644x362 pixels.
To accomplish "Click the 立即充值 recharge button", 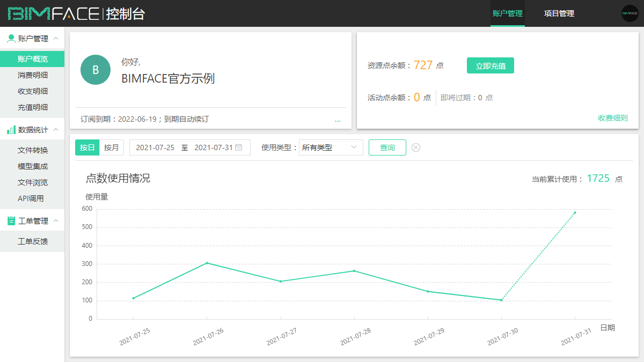I will tap(490, 64).
